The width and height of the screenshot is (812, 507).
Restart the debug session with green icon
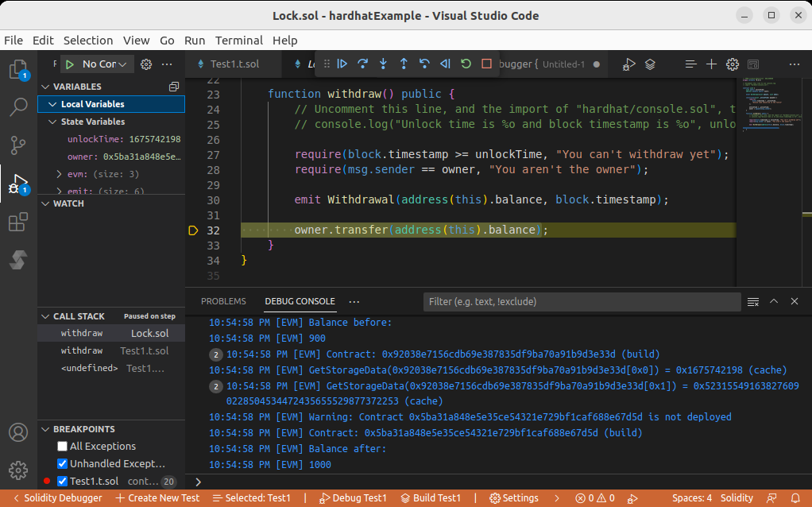tap(466, 64)
